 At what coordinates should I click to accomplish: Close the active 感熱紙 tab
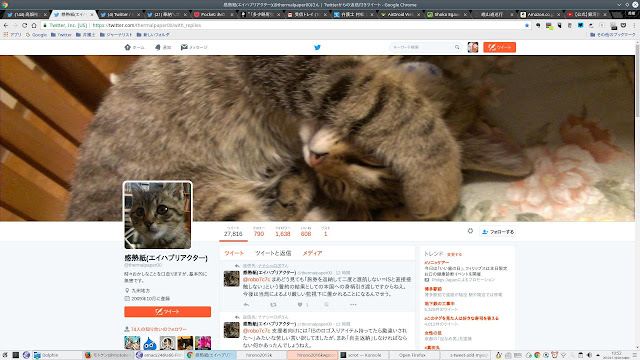pos(92,14)
